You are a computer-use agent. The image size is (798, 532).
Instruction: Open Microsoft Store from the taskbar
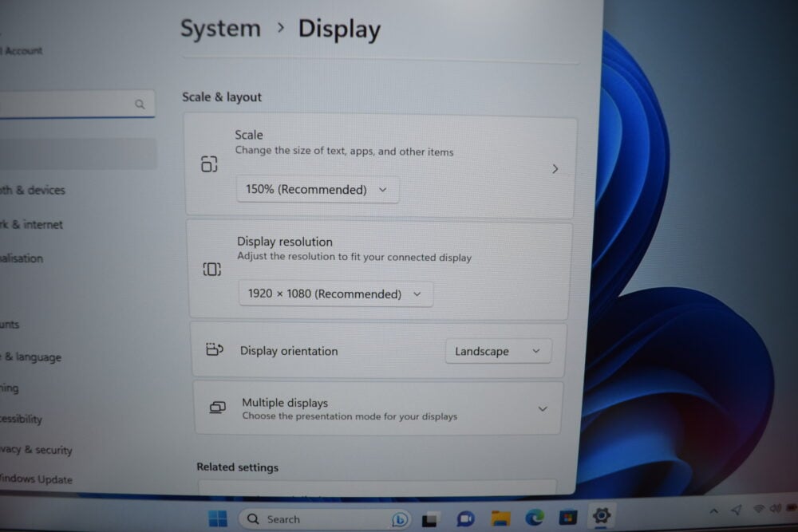[x=568, y=518]
